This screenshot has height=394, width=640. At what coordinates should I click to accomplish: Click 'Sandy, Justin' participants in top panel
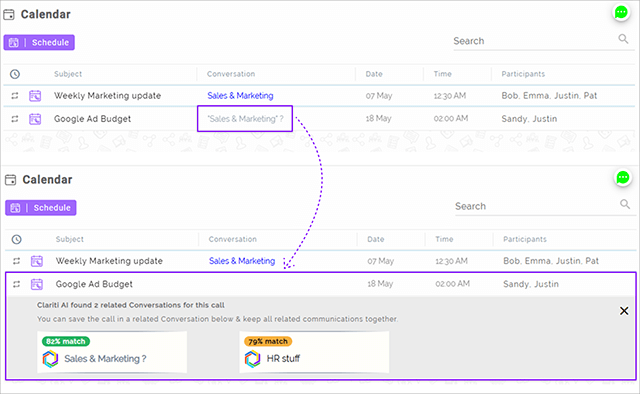[x=529, y=119]
